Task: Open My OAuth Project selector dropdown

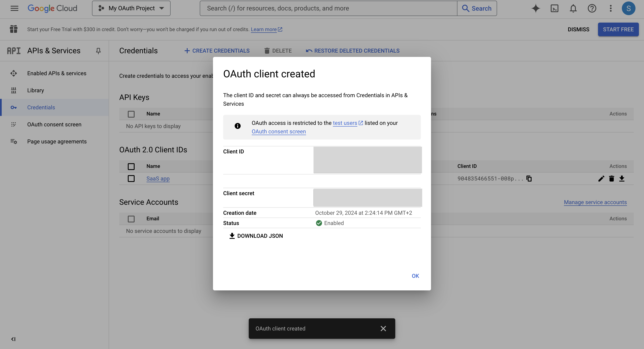Action: 131,8
